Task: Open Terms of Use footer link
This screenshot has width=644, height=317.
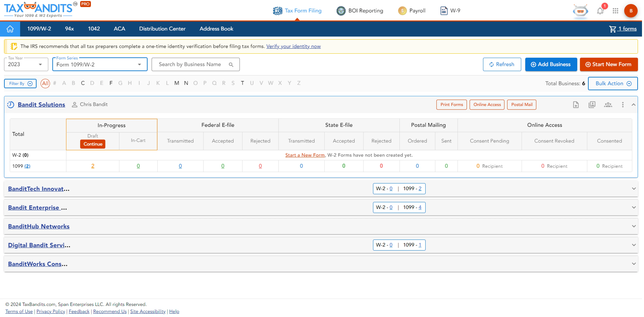Action: 19,311
